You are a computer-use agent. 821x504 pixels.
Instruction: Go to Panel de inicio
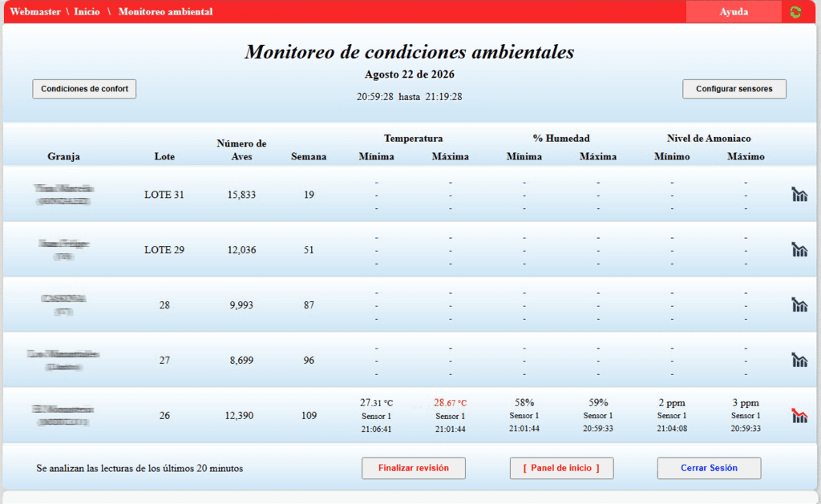tap(562, 468)
